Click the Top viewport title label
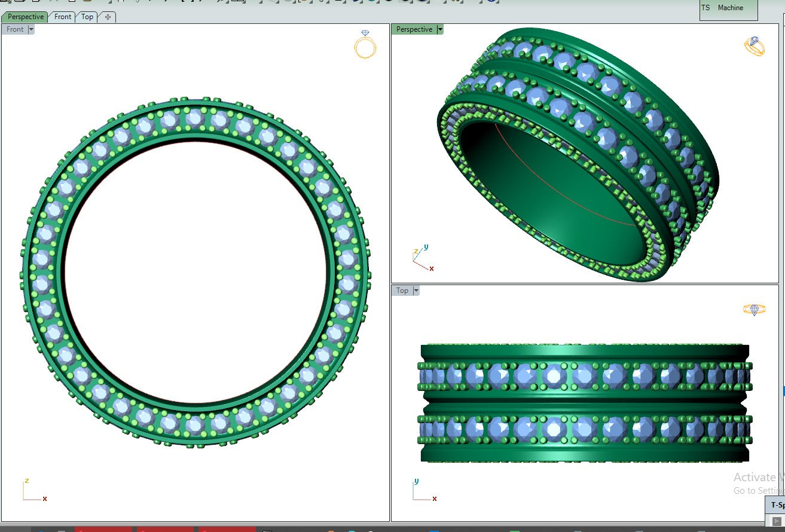This screenshot has height=532, width=785. tap(402, 291)
